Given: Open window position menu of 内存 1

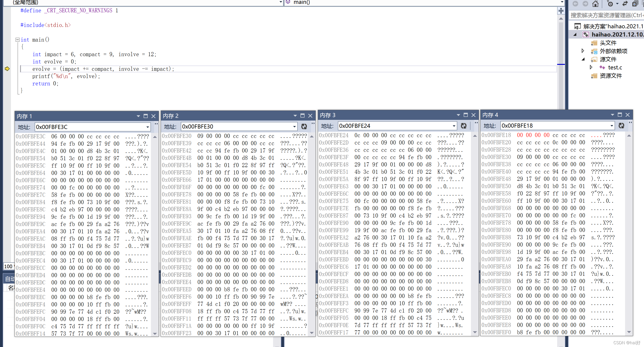Looking at the screenshot, I should coord(138,116).
